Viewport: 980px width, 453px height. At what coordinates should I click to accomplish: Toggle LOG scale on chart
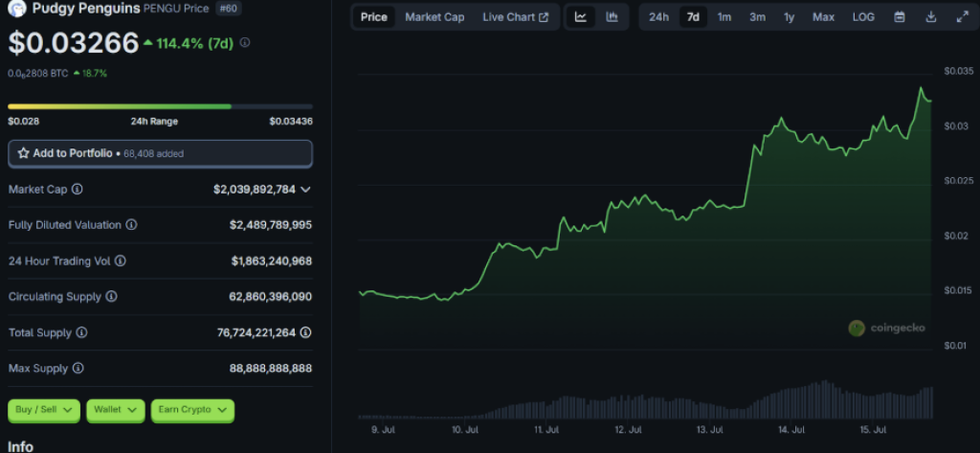point(864,17)
